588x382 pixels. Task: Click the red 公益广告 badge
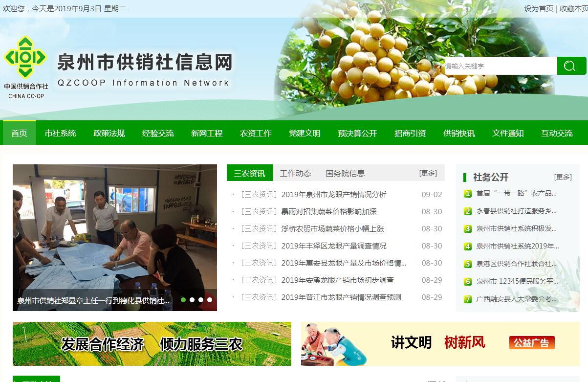[x=531, y=343]
